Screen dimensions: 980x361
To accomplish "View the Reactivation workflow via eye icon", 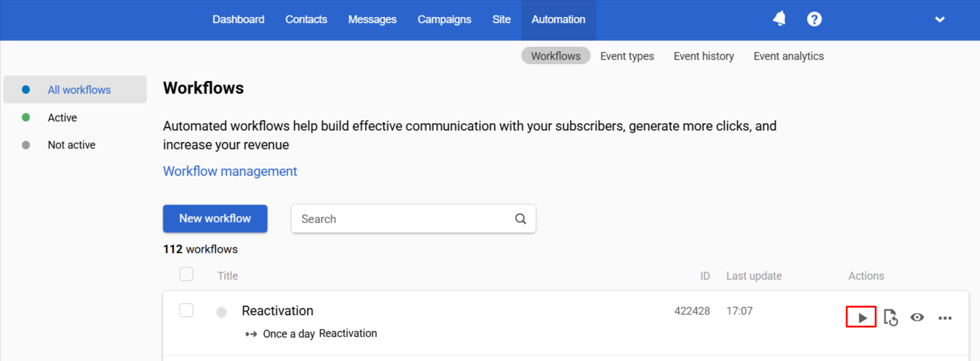I will point(917,318).
